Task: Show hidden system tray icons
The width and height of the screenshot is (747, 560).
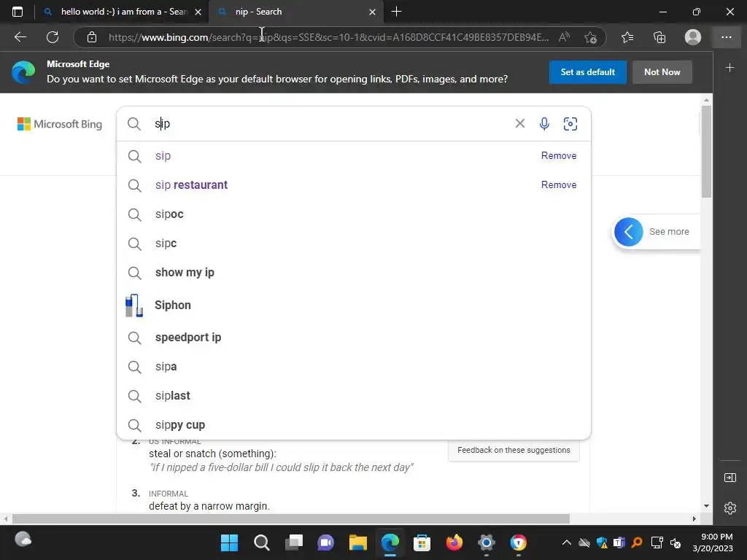Action: tap(566, 542)
